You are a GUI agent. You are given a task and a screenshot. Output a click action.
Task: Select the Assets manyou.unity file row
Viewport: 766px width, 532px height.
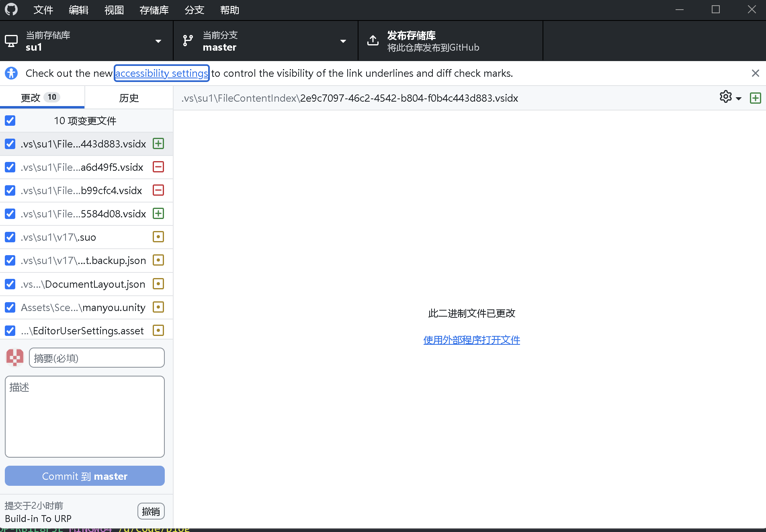pyautogui.click(x=86, y=307)
